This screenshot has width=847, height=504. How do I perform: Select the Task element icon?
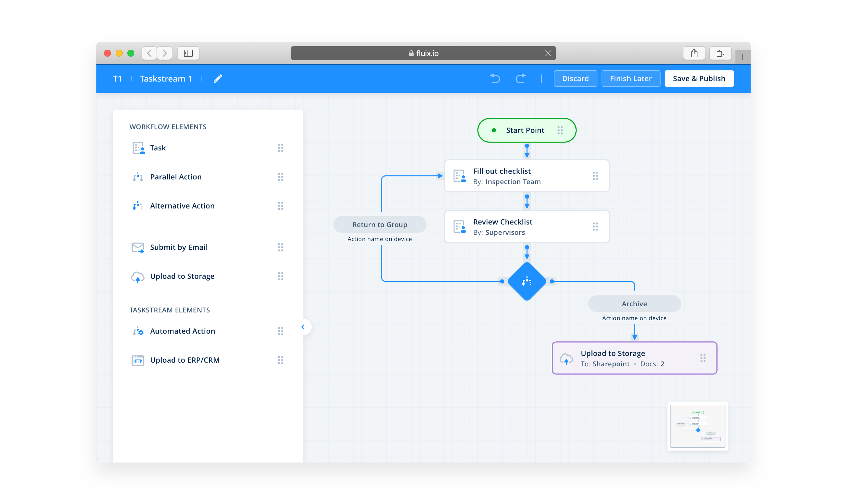(x=138, y=148)
